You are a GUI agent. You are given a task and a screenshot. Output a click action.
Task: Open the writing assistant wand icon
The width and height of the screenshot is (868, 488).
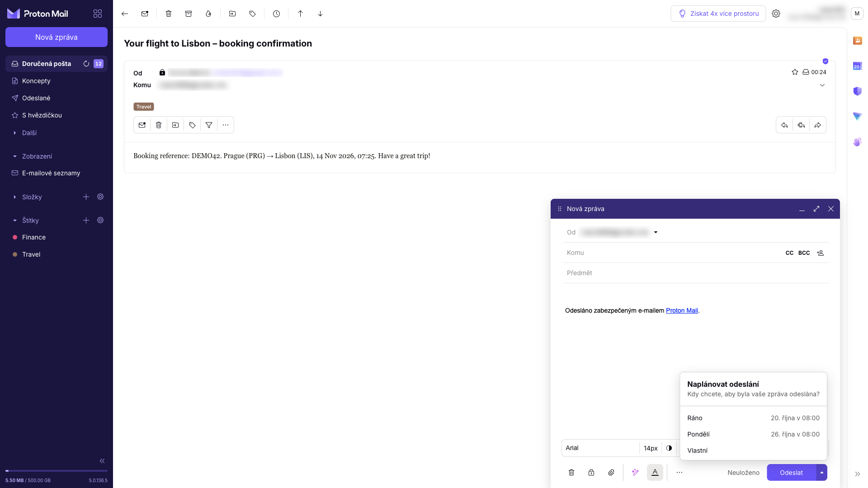point(635,473)
